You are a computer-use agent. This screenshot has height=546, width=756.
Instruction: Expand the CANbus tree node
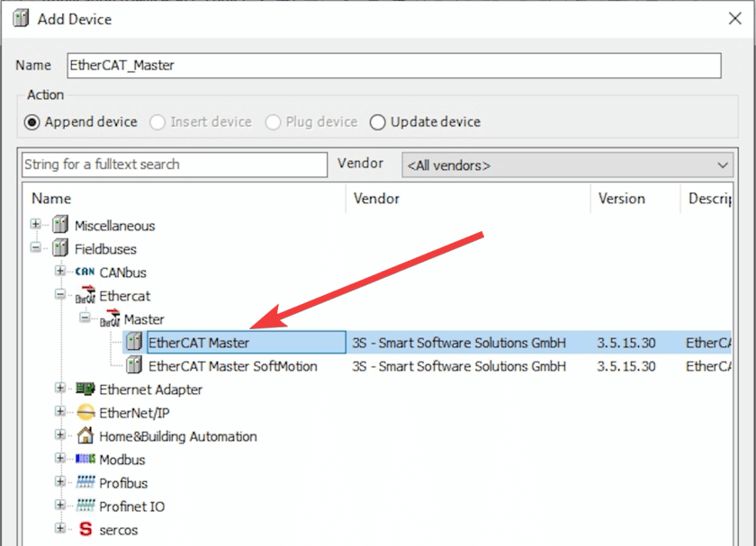click(x=59, y=271)
